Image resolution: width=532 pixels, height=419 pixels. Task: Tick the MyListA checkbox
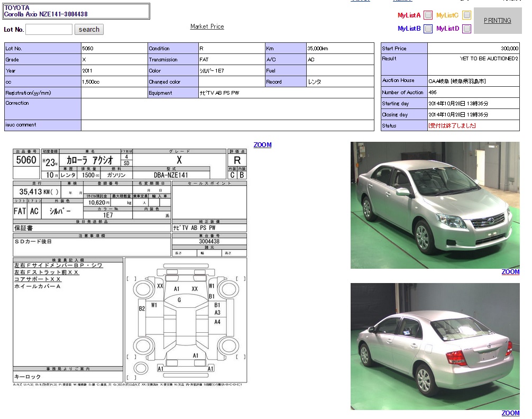pos(428,15)
